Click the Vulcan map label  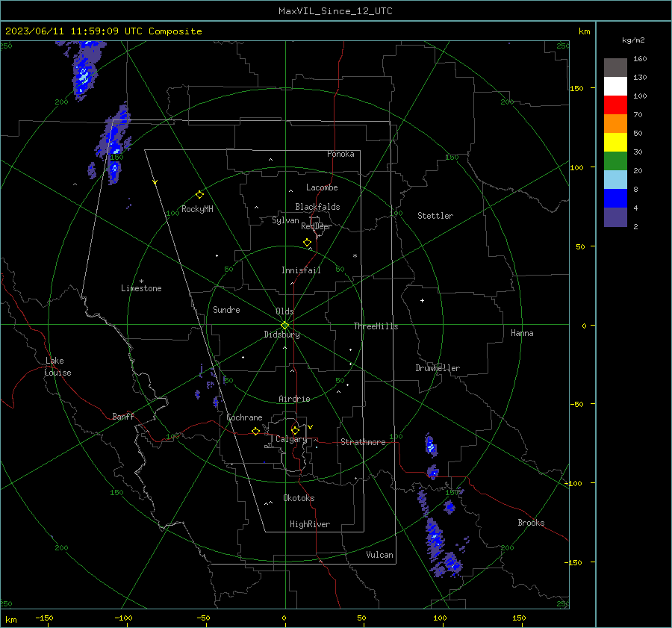coord(380,555)
